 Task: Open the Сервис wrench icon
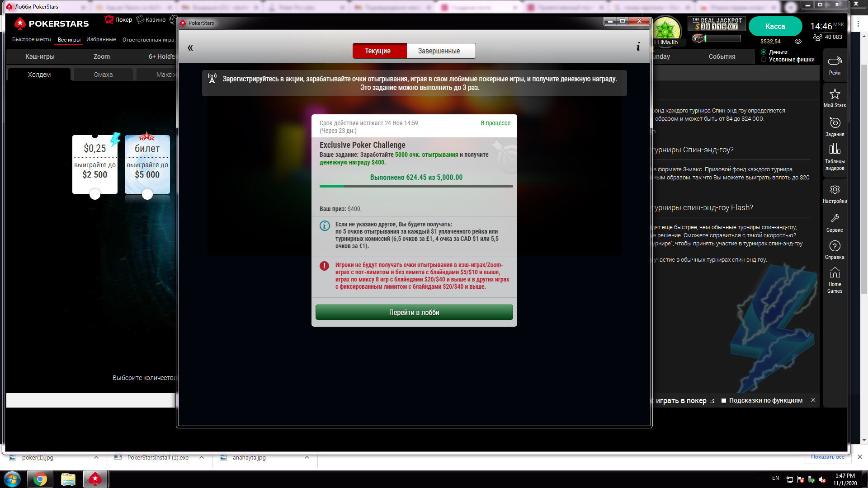click(835, 223)
